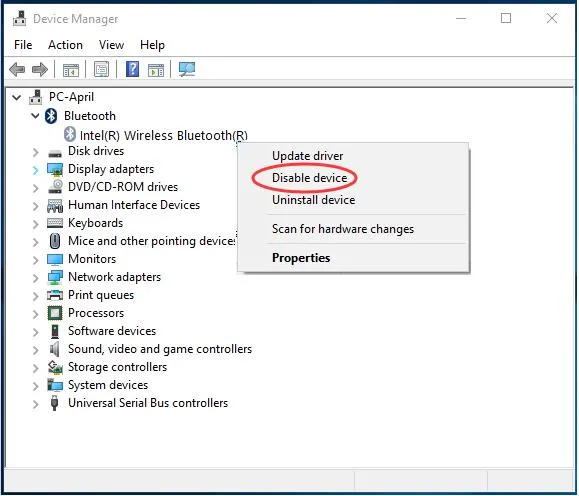The height and width of the screenshot is (496, 579).
Task: Expand the Display adapters category
Action: [x=35, y=170]
